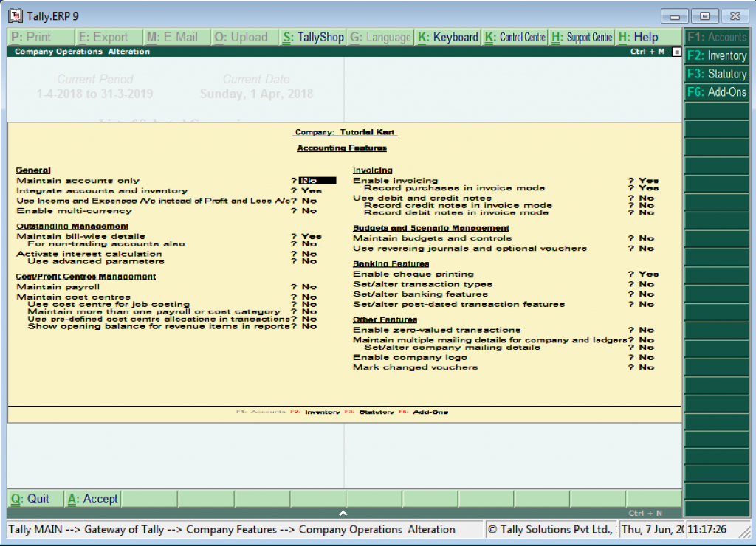756x546 pixels.
Task: Expand the bottom panel chevron
Action: (343, 512)
